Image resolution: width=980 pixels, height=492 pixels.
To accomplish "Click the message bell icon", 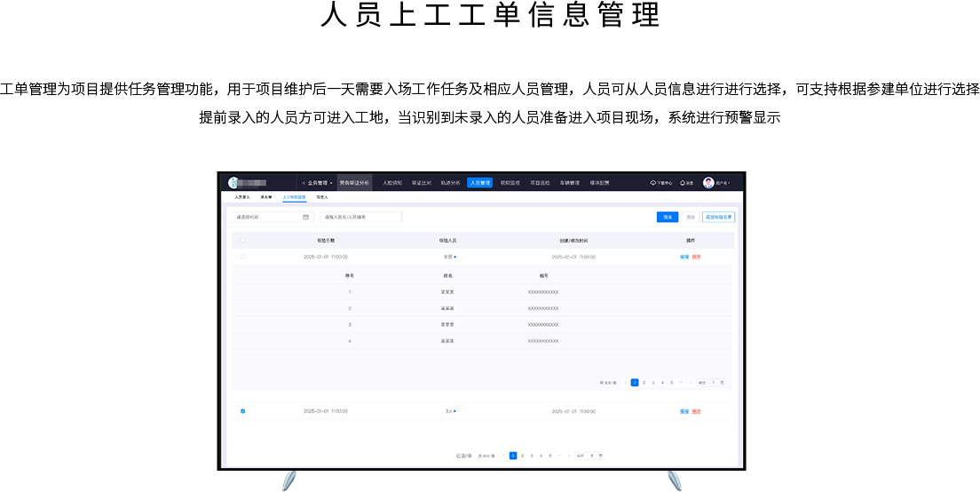I will click(683, 183).
